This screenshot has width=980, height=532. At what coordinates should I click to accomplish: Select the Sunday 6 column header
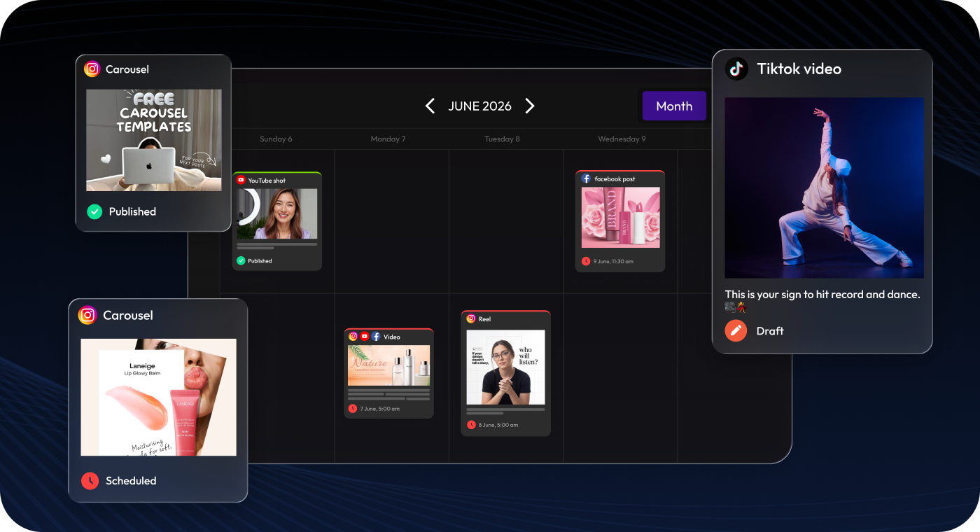pos(276,139)
